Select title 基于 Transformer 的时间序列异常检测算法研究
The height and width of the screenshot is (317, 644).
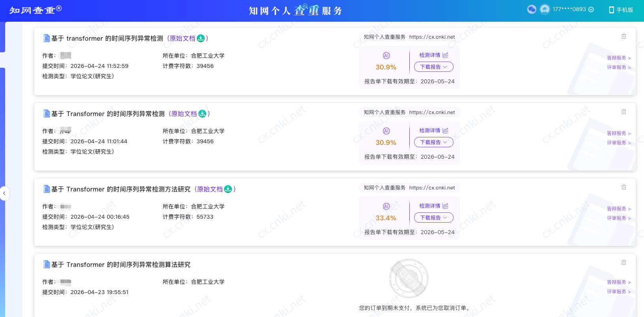pos(121,264)
